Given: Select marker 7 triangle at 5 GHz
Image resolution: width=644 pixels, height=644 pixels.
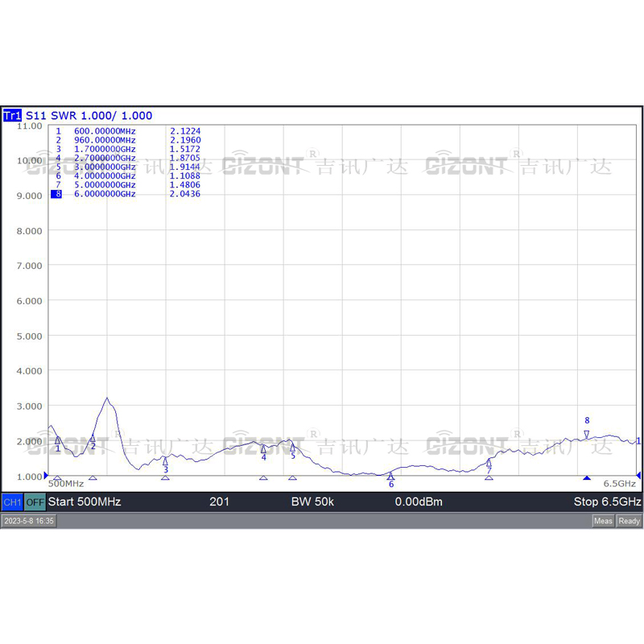Looking at the screenshot, I should (489, 464).
